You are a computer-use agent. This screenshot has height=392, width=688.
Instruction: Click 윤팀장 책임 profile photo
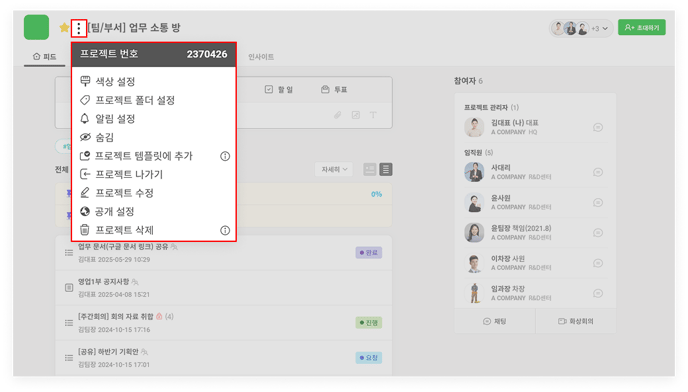(x=474, y=233)
